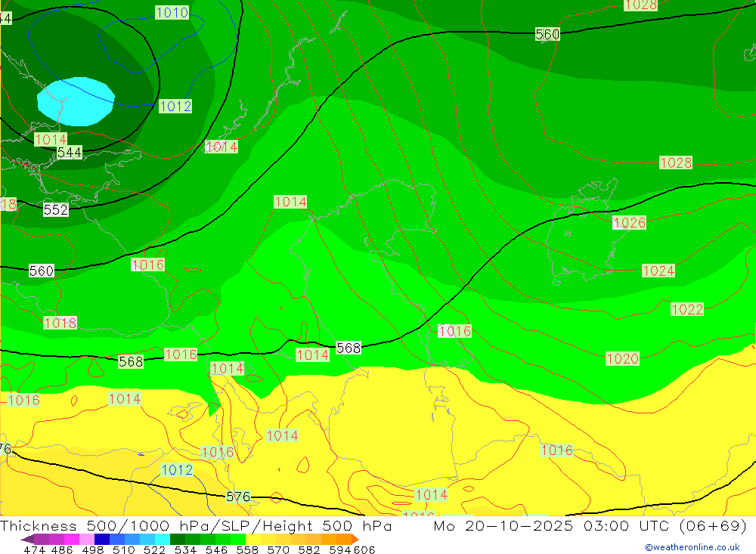Click the orange right arrow end of legend
Screen dimensions: 756x554
[x=355, y=539]
